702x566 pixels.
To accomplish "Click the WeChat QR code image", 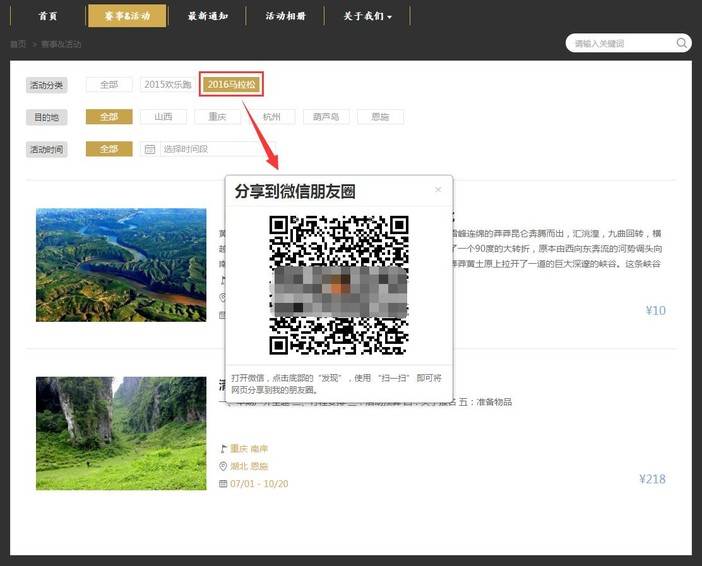I will click(339, 285).
